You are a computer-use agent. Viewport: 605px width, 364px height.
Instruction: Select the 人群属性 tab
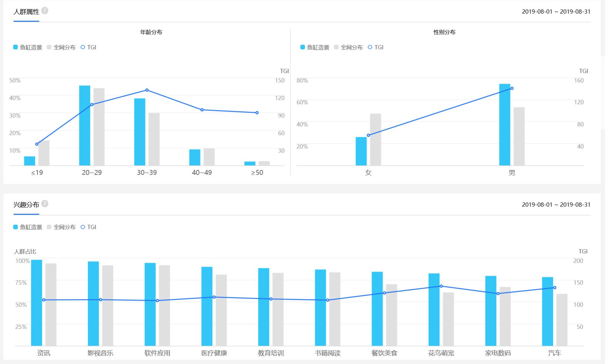pos(26,12)
